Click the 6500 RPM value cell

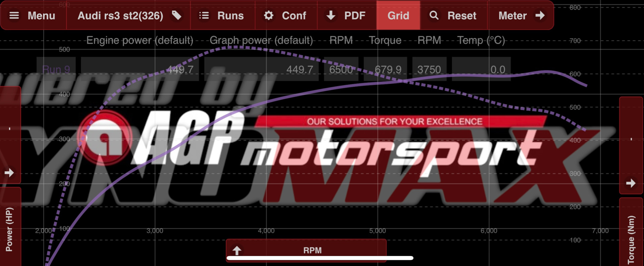point(341,70)
